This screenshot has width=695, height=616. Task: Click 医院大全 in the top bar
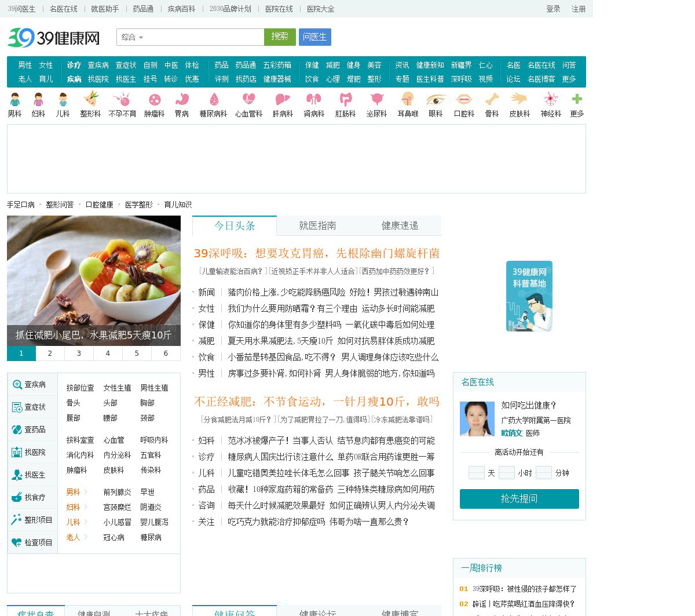pos(320,9)
